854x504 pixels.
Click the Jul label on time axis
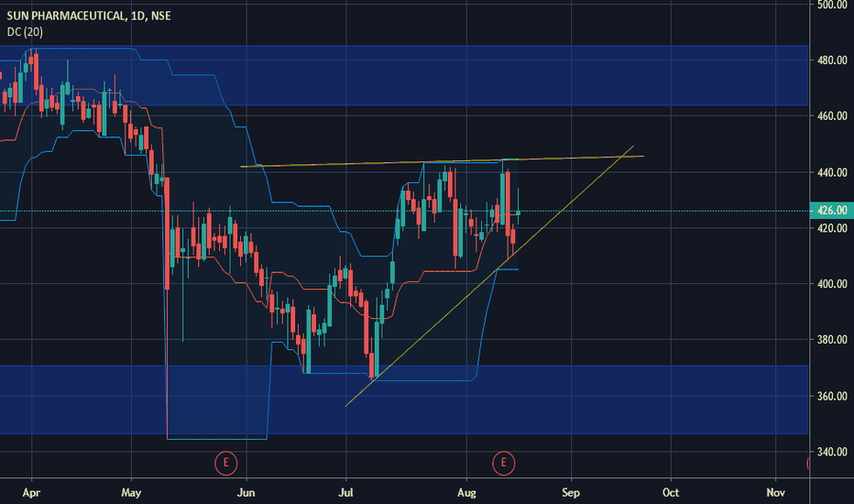click(345, 493)
